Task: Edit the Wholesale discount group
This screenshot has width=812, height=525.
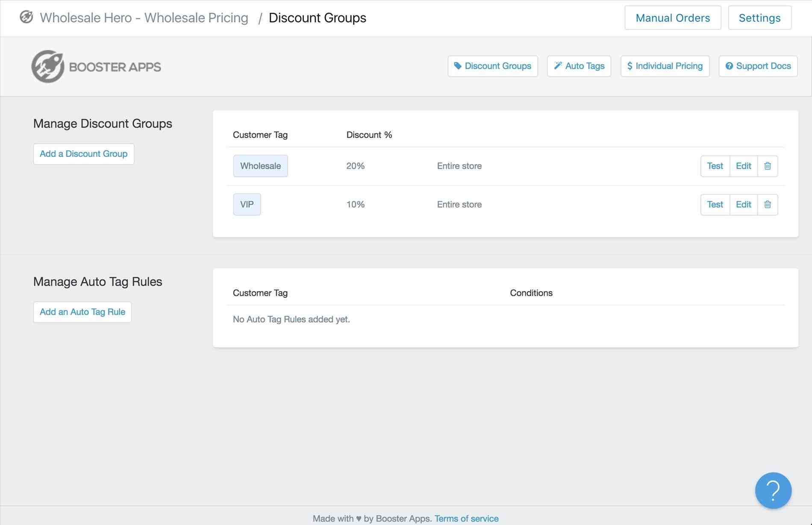Action: pyautogui.click(x=744, y=166)
